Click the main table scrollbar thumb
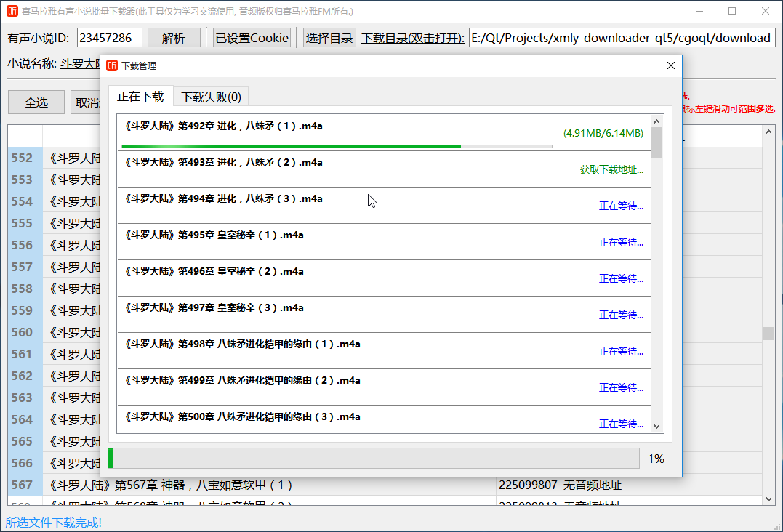This screenshot has width=783, height=532. pyautogui.click(x=768, y=334)
